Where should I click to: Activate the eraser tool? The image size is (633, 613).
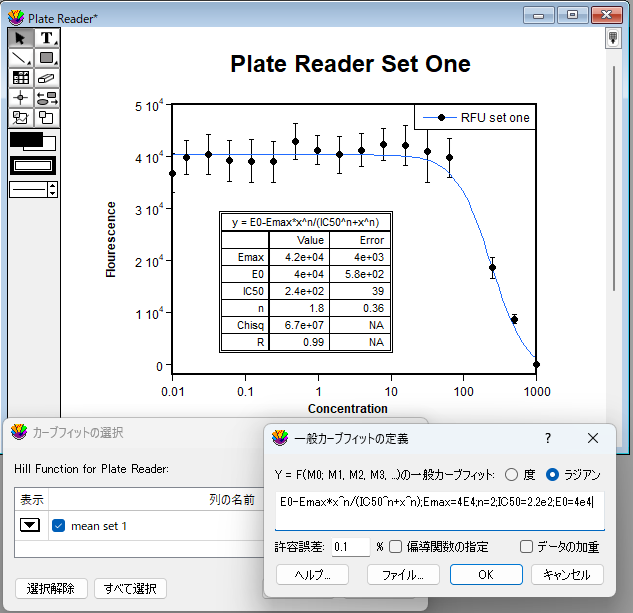tap(46, 78)
